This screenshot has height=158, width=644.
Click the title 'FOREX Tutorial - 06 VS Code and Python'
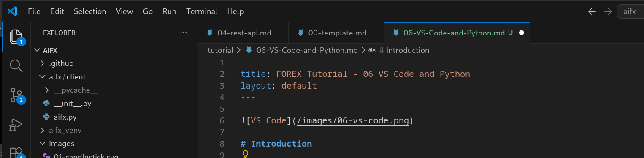[x=373, y=74]
